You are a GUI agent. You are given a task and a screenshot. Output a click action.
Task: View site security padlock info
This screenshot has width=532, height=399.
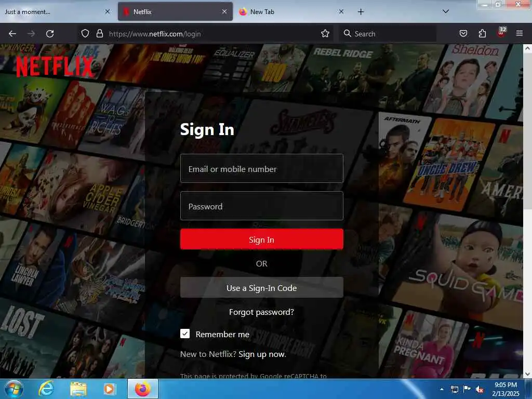point(99,33)
